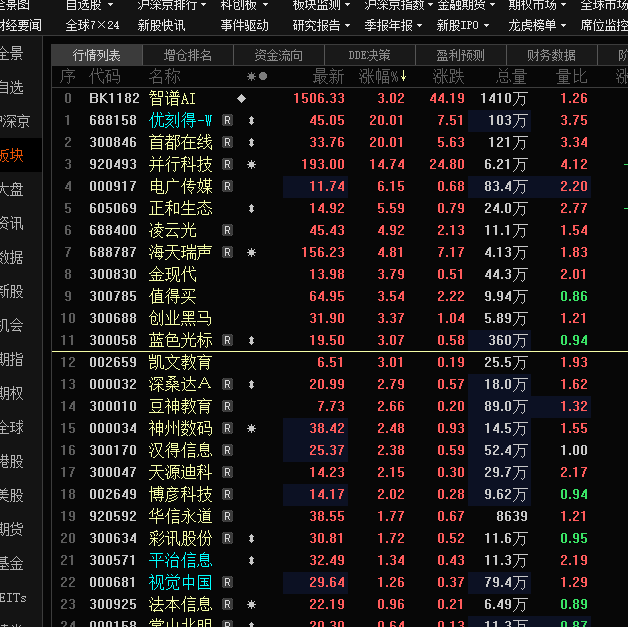This screenshot has height=627, width=628.
Task: Select stock 创业黑马 in list
Action: coord(180,318)
